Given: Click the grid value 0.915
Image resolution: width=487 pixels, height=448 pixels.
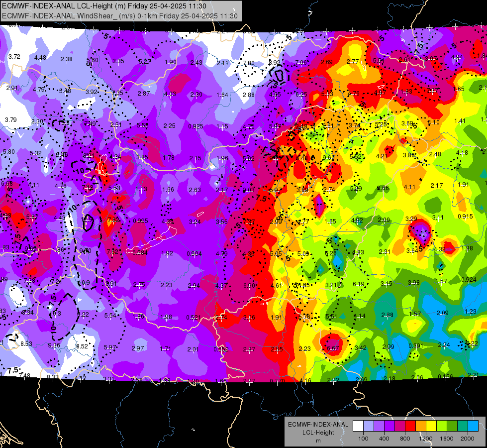Looking at the screenshot, I should pos(465,217).
